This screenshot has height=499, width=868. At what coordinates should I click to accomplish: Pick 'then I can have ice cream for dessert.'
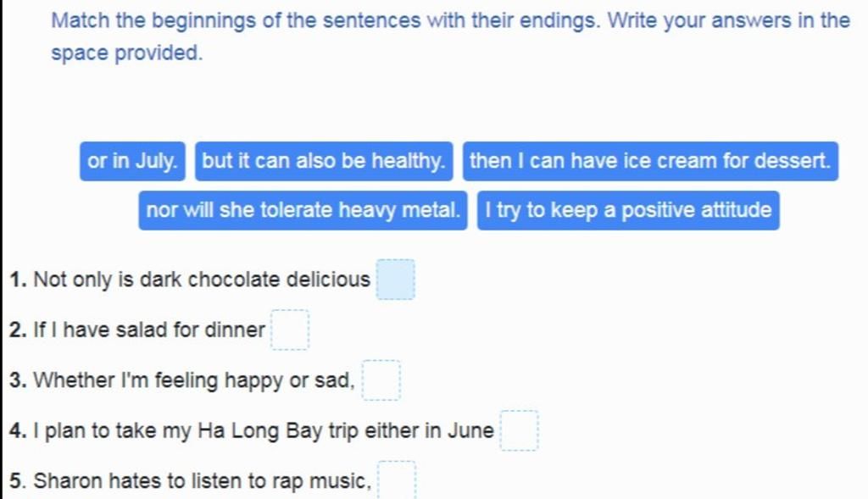coord(650,161)
